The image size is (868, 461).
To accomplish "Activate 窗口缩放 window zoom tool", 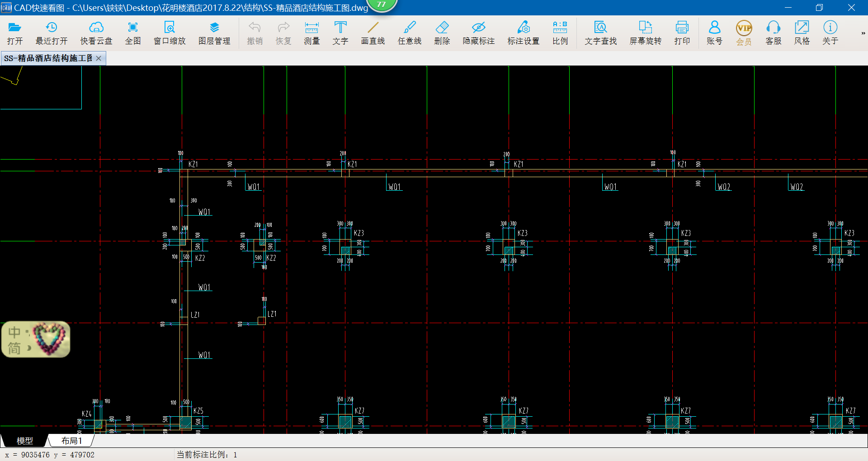I will point(170,33).
